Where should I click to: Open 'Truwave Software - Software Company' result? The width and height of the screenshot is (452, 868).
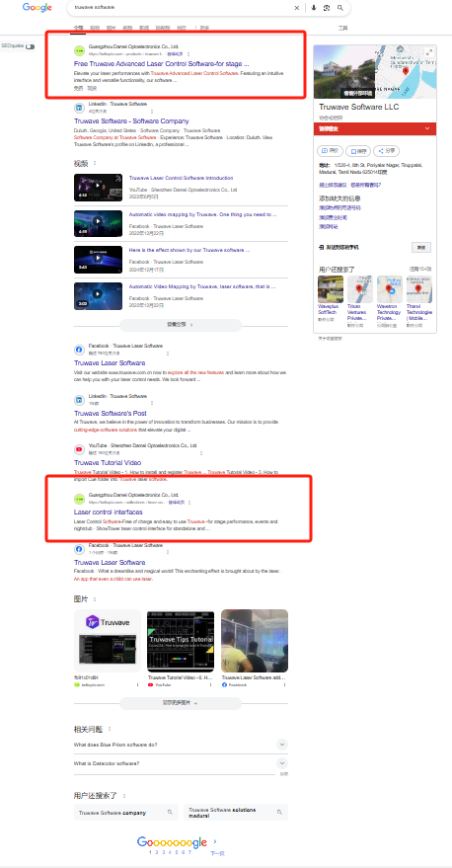[x=131, y=121]
